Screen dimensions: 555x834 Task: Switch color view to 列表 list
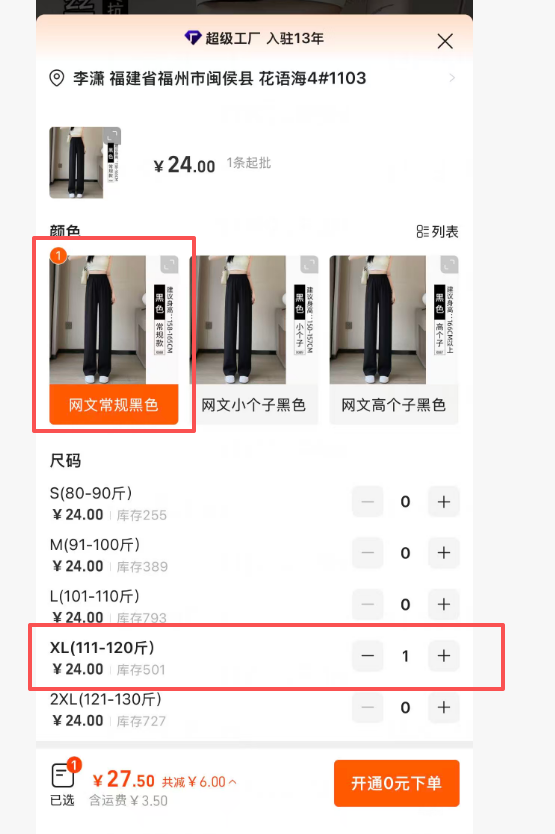[437, 231]
